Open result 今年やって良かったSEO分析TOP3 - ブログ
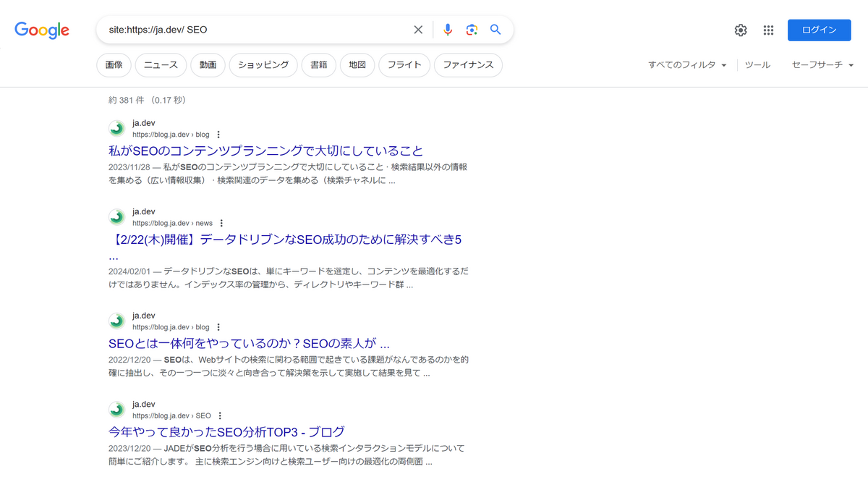Image resolution: width=868 pixels, height=477 pixels. [x=226, y=432]
